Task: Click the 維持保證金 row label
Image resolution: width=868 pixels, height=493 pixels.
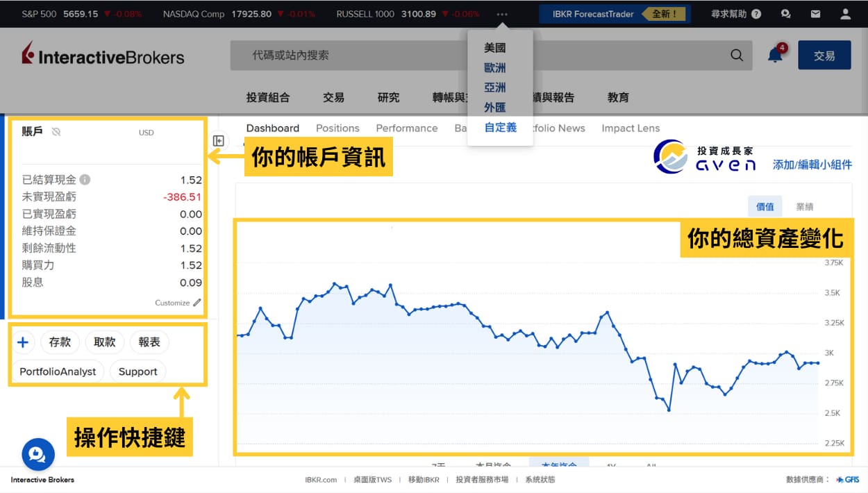Action: [x=49, y=231]
